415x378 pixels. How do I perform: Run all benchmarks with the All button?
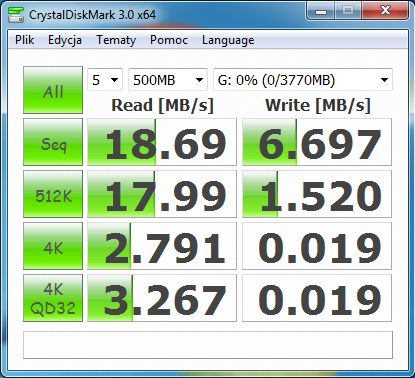(x=53, y=90)
